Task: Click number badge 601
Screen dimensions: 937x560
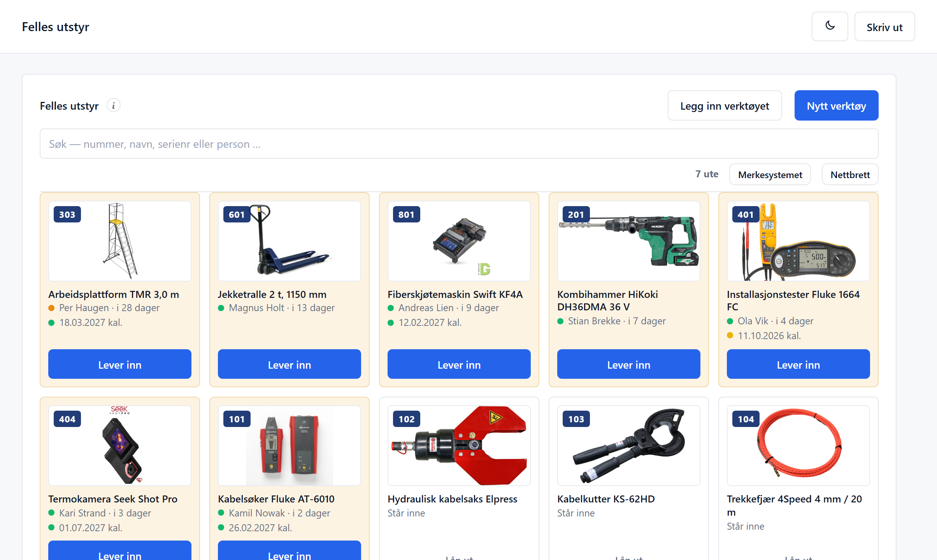Action: click(237, 214)
